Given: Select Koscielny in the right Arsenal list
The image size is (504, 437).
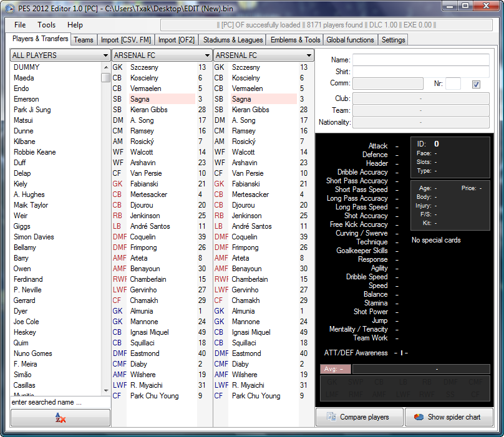Looking at the screenshot, I should [246, 78].
